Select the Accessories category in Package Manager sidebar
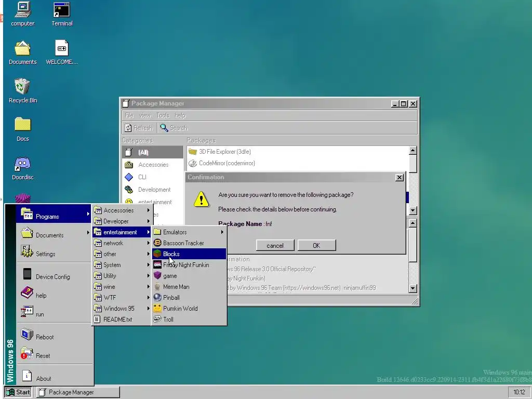 (153, 165)
